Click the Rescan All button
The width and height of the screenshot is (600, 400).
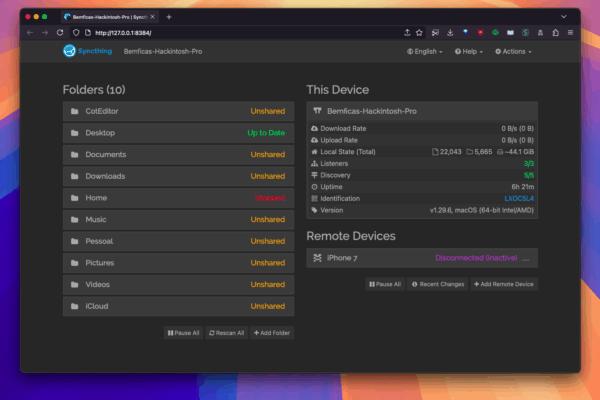(227, 333)
